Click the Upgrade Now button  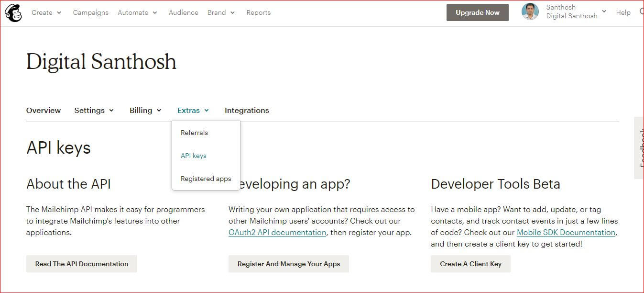coord(477,12)
